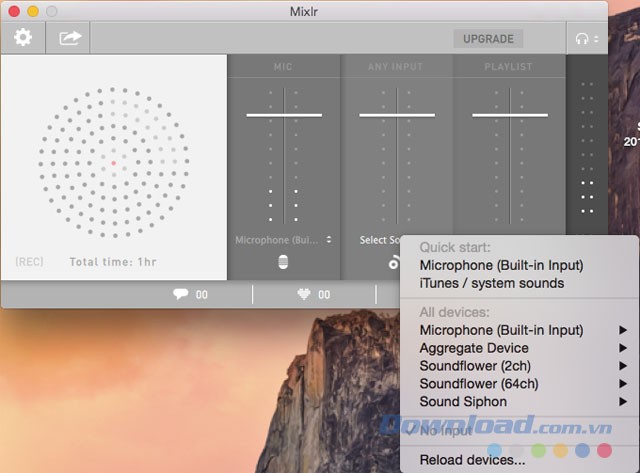Open the settings gear icon
The image size is (640, 473).
[x=22, y=39]
